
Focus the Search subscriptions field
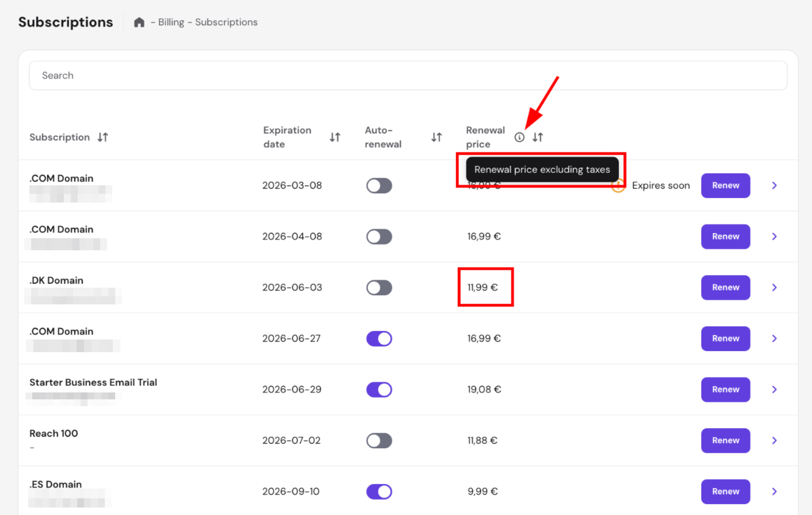pyautogui.click(x=408, y=75)
